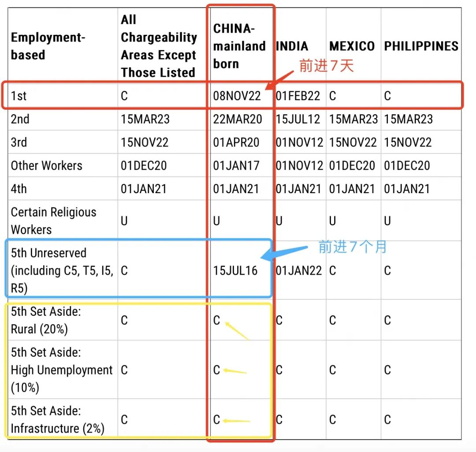Click Mexico Other Workers date 01DEC20

(352, 165)
